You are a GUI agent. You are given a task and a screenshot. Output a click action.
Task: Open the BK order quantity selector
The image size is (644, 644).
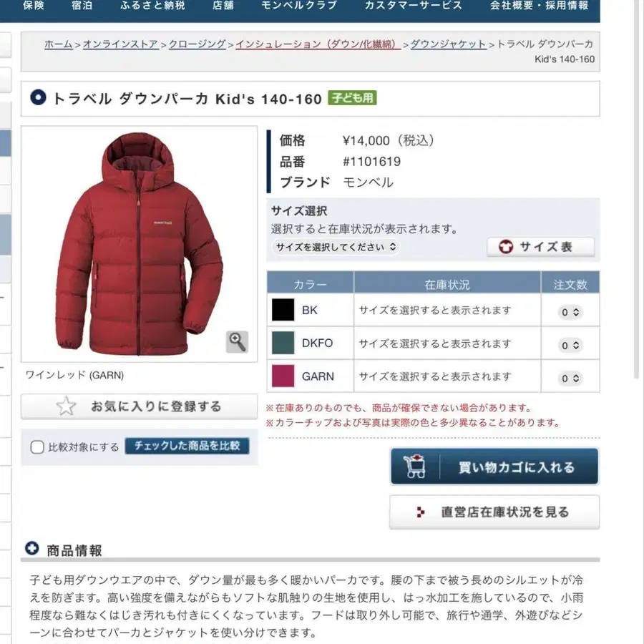tap(570, 312)
